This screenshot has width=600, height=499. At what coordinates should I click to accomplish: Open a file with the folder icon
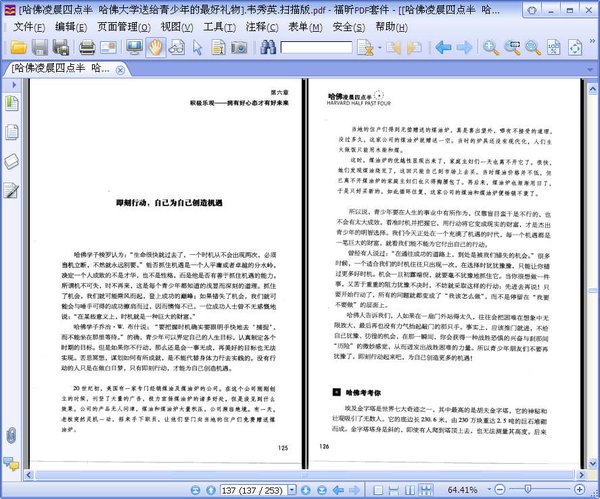click(18, 47)
